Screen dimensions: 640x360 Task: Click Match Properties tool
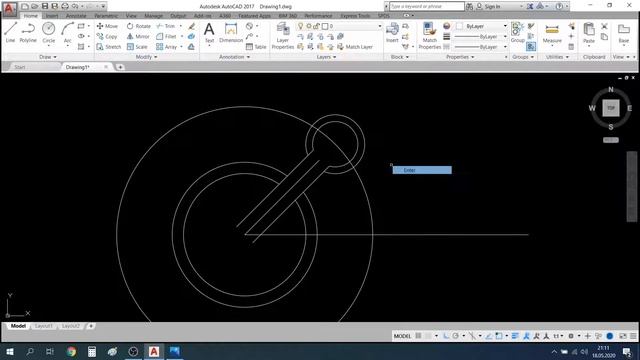[429, 36]
